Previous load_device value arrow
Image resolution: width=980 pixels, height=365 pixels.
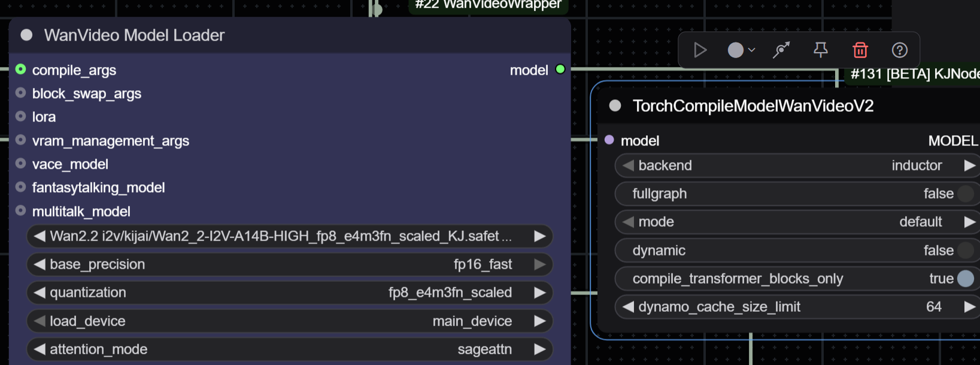point(40,321)
